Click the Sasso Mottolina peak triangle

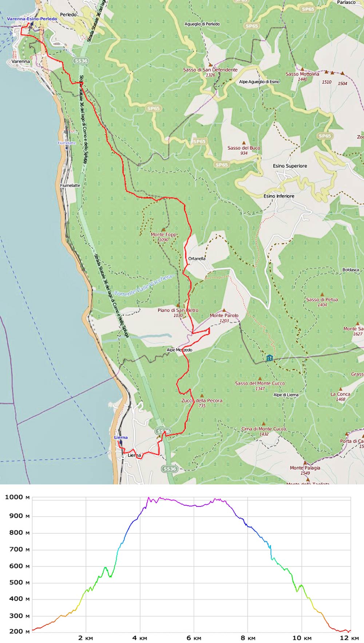pos(302,68)
